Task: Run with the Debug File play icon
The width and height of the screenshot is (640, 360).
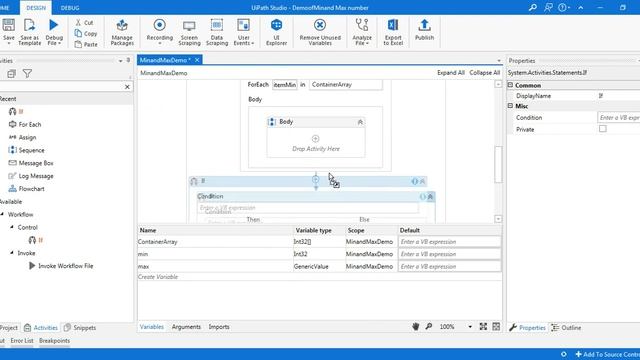Action: pyautogui.click(x=53, y=25)
